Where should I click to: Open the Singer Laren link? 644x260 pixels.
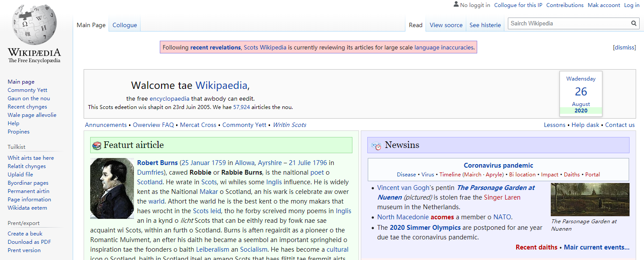502,197
